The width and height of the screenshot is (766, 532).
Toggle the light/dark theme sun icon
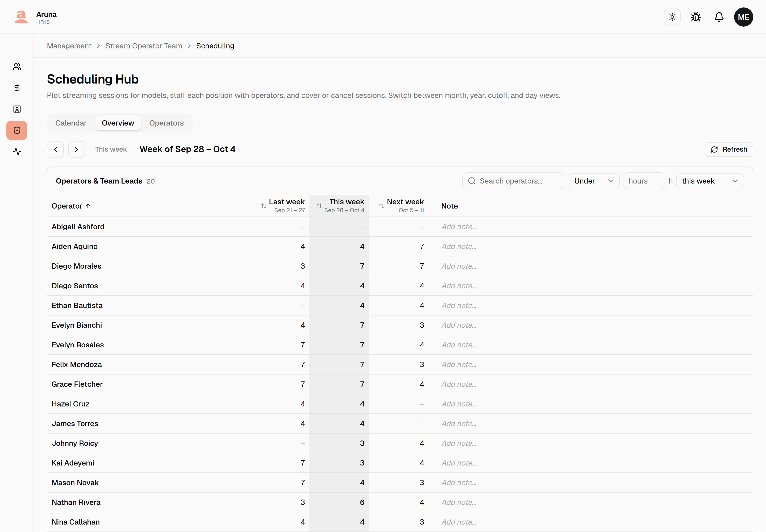click(672, 17)
